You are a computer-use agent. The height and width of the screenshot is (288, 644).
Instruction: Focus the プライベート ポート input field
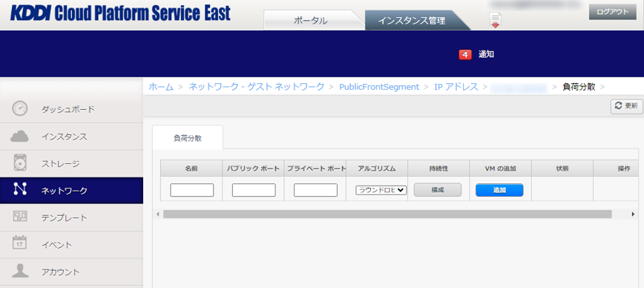coord(315,190)
